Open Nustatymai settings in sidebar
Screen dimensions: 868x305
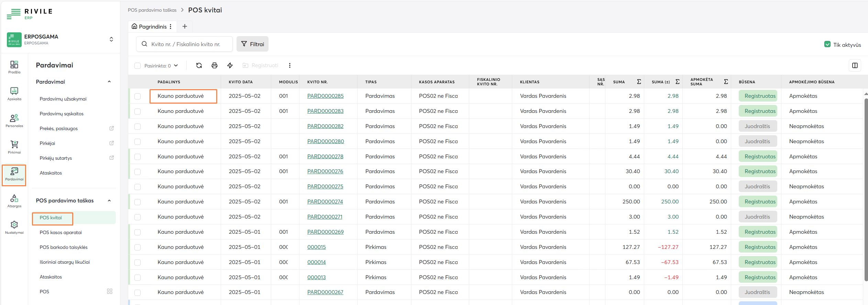click(14, 227)
